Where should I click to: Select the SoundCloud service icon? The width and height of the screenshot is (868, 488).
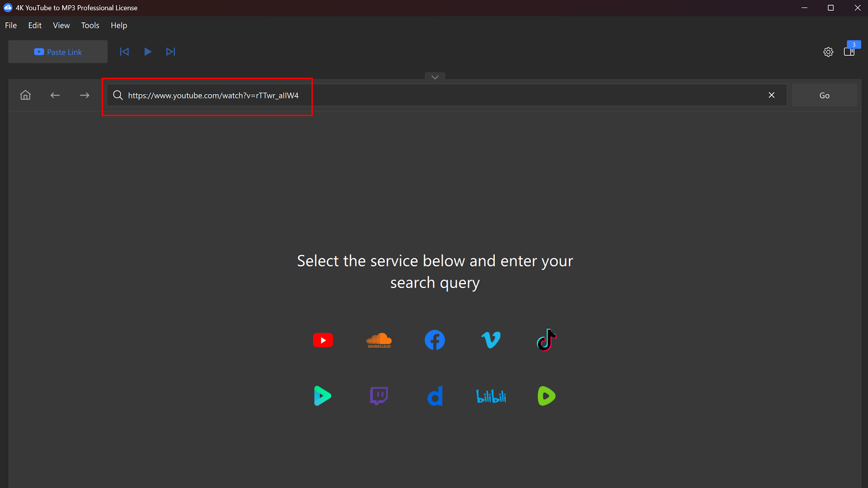[379, 340]
